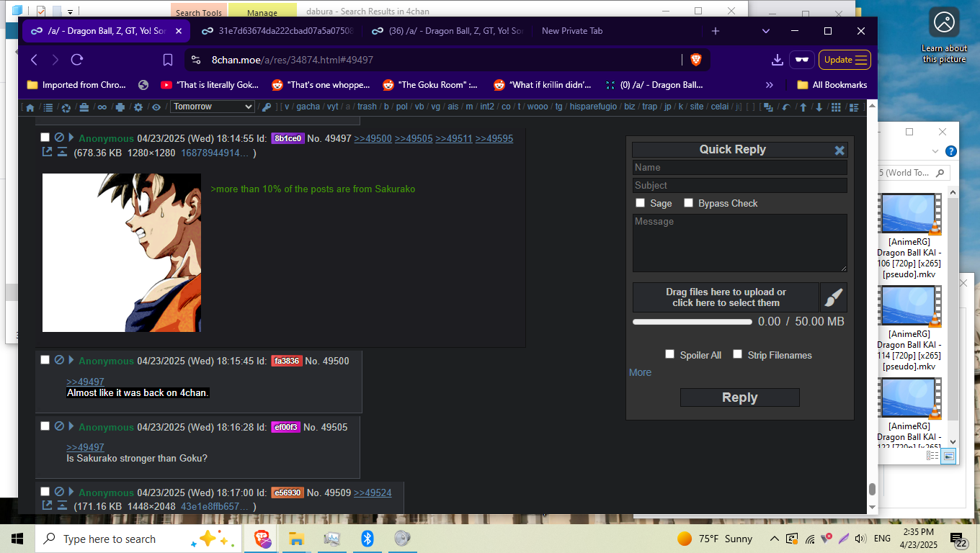This screenshot has height=553, width=980.
Task: Jump to bottom with the down arrow icon
Action: point(819,107)
